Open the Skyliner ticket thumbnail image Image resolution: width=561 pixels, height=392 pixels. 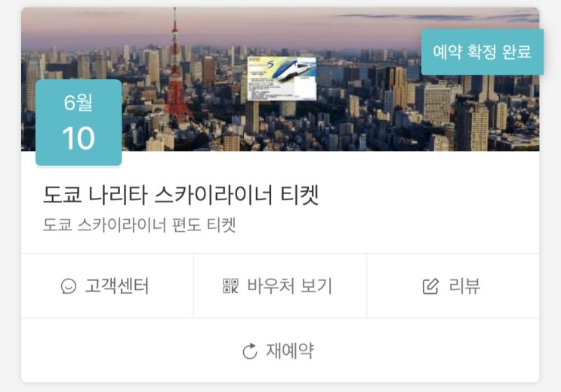[282, 79]
